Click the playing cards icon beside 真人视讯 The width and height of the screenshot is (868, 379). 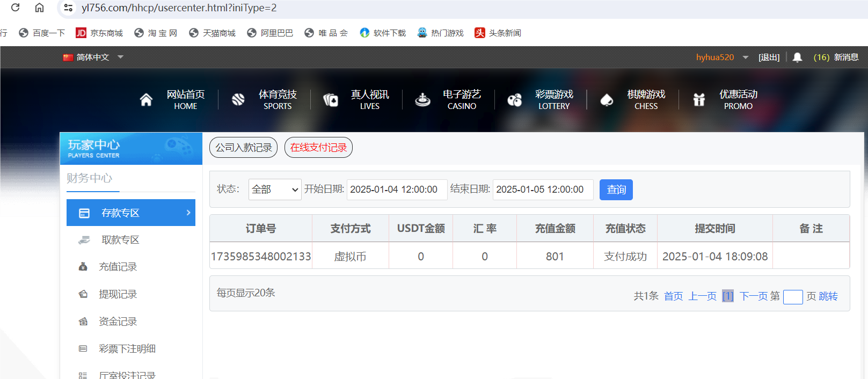(x=331, y=100)
